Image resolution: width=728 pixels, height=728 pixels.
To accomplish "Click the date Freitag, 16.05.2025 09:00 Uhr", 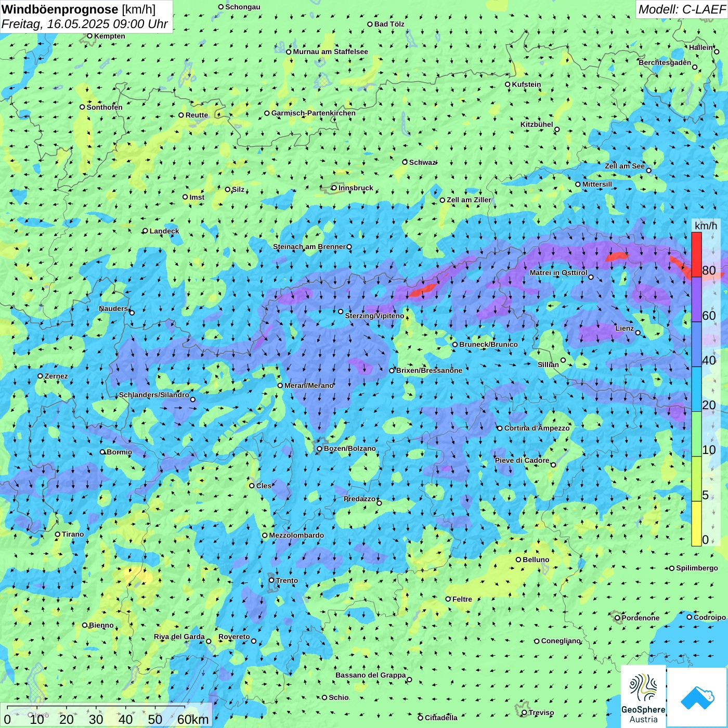I will [85, 24].
